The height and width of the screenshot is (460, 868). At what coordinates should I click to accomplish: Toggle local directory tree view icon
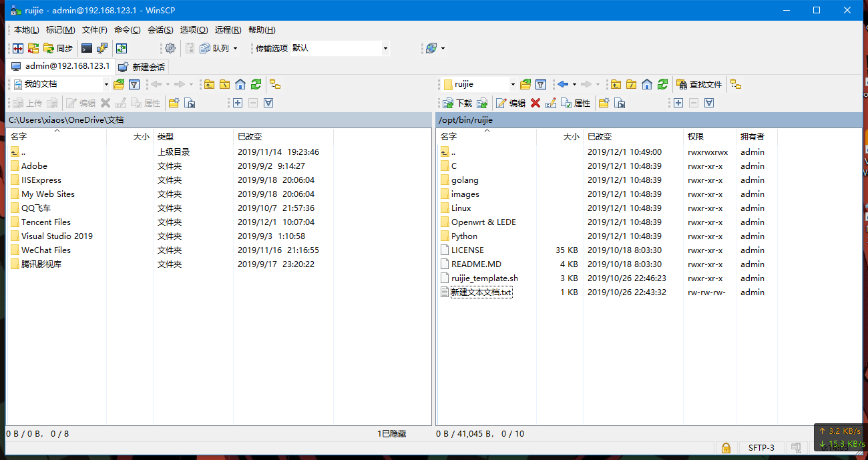[x=274, y=84]
